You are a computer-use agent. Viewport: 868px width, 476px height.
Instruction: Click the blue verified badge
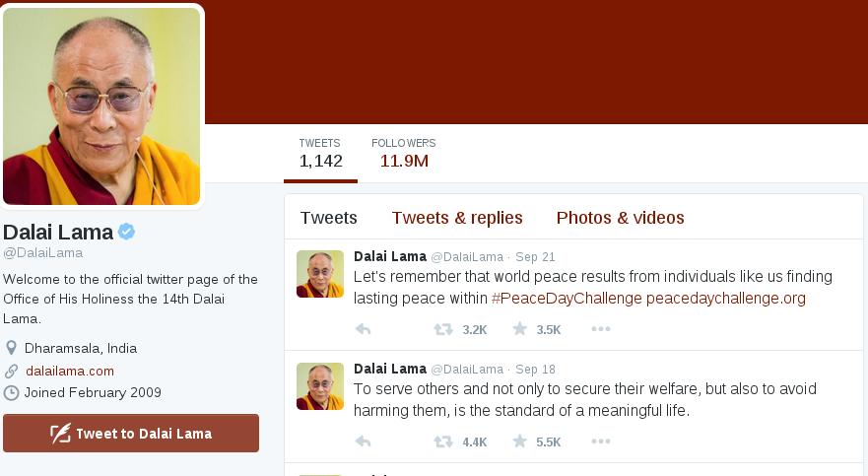pos(127,232)
